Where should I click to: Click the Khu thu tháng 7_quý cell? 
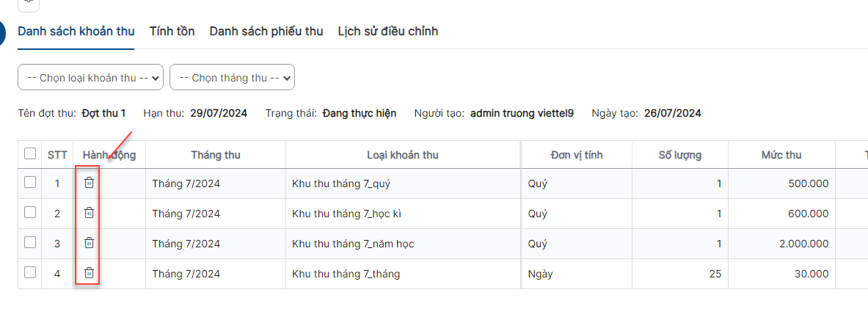[403, 183]
